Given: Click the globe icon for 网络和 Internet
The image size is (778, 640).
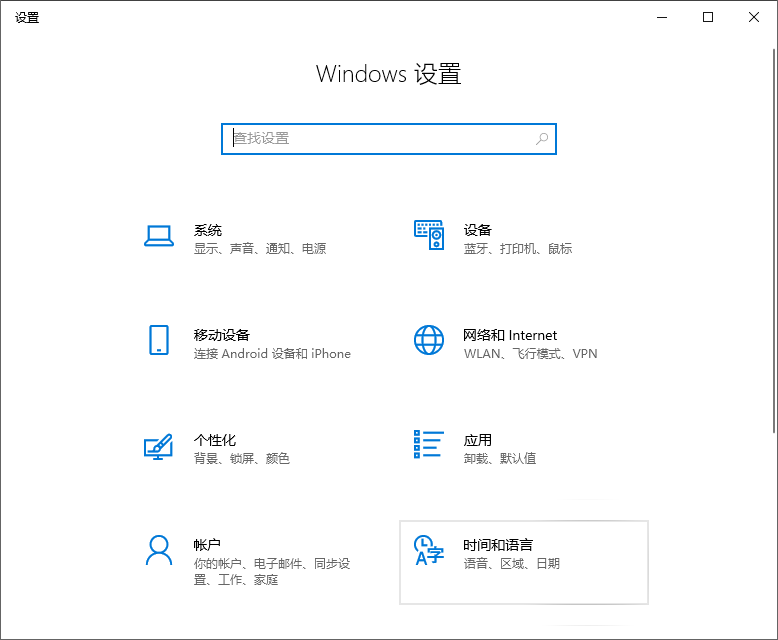Looking at the screenshot, I should (428, 340).
